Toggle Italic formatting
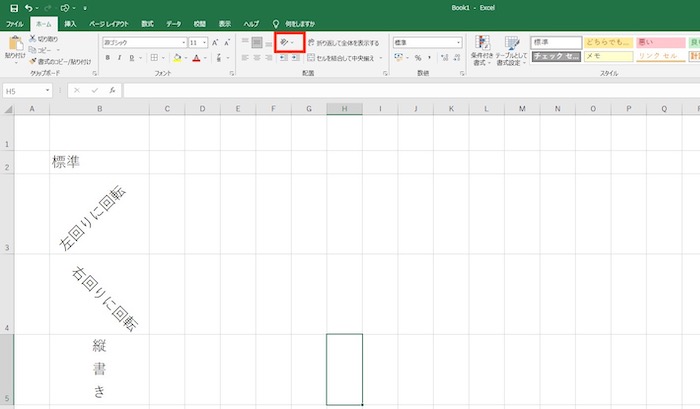This screenshot has width=700, height=409. coord(119,58)
